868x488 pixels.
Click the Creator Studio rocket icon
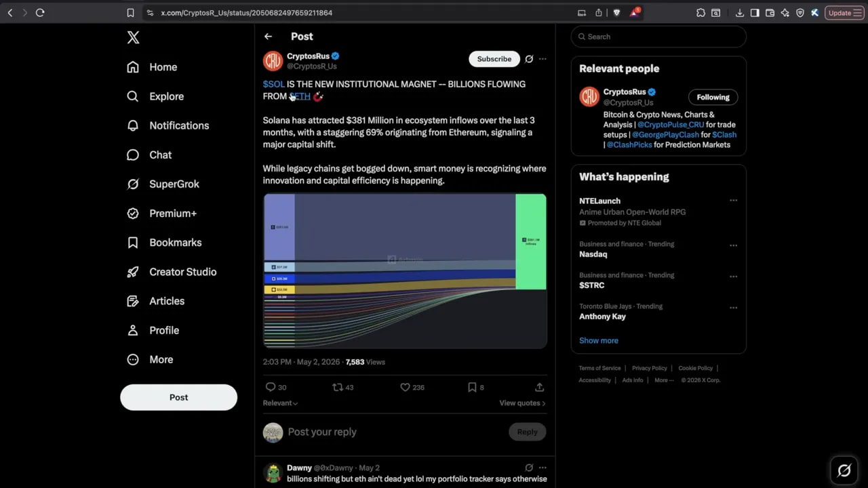click(x=133, y=272)
